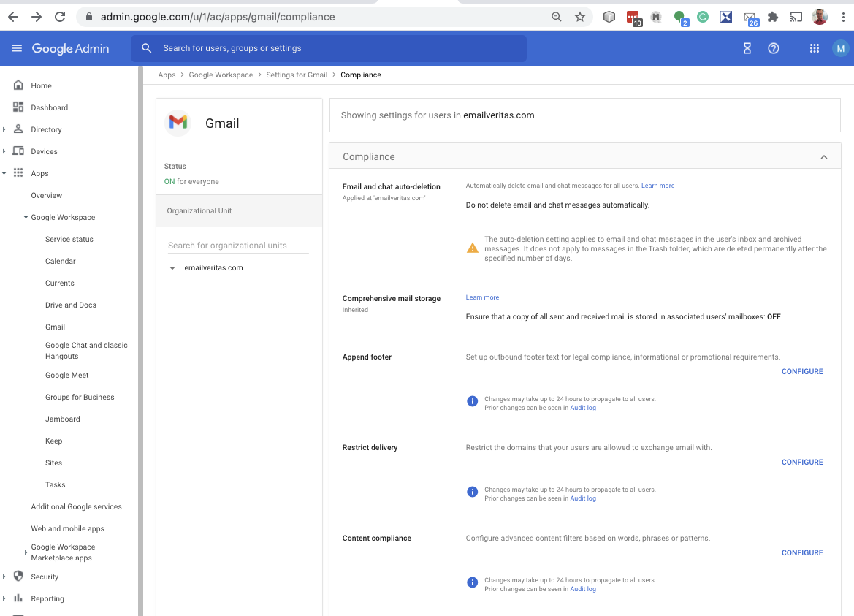Go back with browser back arrow

[x=13, y=17]
